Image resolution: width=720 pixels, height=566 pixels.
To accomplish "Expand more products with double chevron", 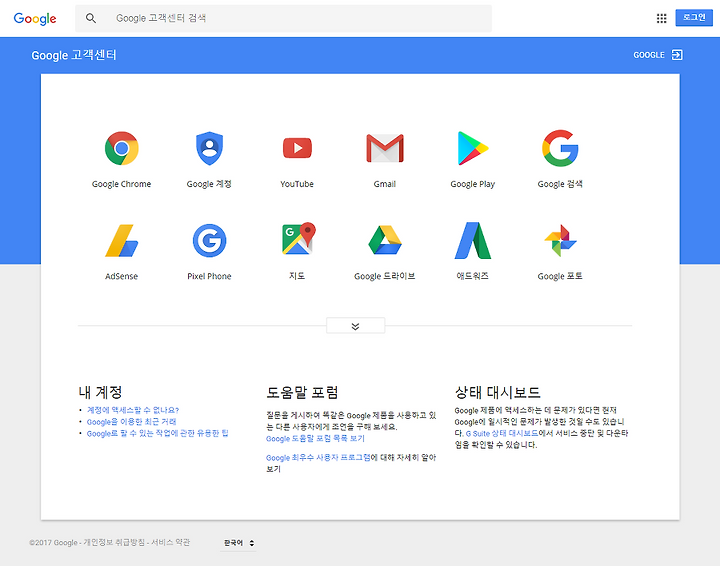I will point(355,326).
